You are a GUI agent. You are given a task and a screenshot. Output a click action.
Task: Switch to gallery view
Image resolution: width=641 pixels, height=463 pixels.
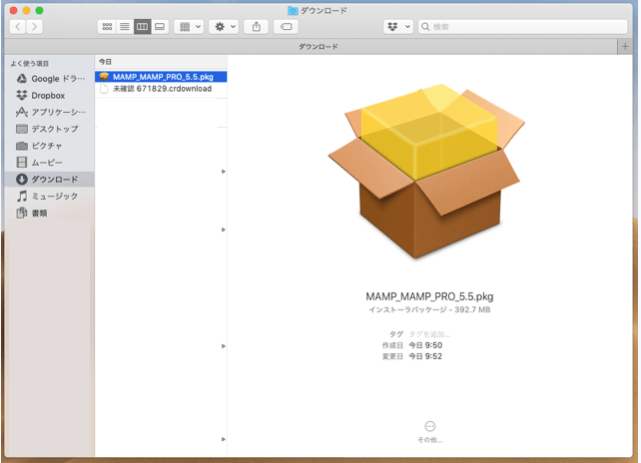pos(160,27)
